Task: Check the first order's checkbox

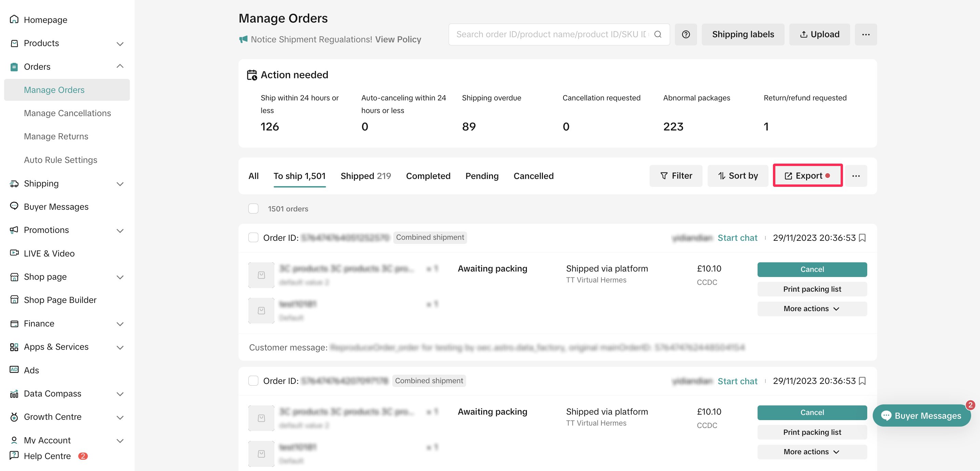Action: [253, 238]
